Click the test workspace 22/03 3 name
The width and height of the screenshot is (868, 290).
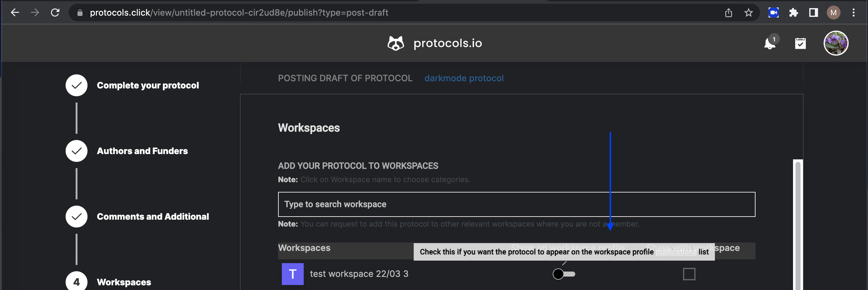359,274
